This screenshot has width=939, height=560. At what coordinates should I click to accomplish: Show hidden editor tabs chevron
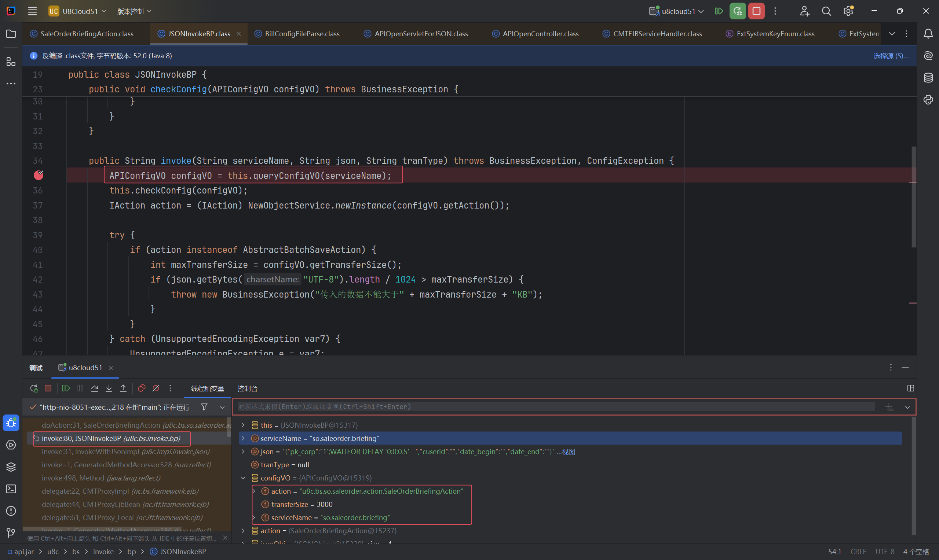pos(892,34)
